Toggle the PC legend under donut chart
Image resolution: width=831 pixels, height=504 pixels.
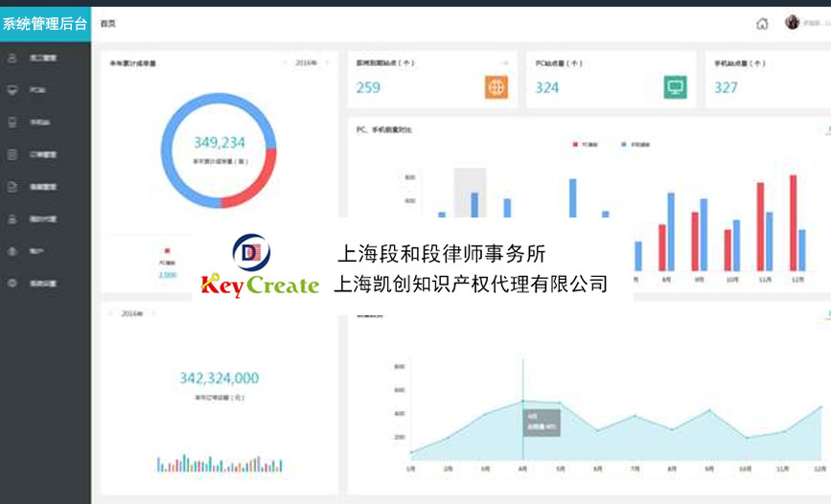[167, 251]
